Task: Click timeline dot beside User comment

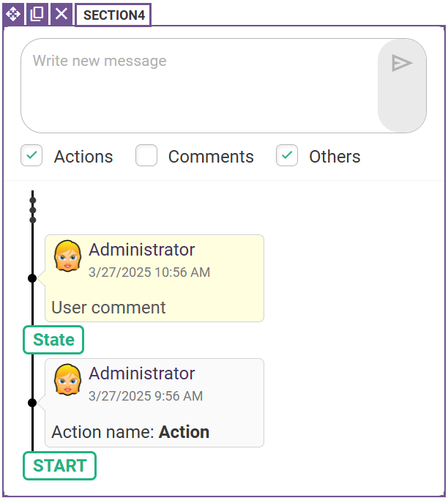Action: (x=32, y=278)
